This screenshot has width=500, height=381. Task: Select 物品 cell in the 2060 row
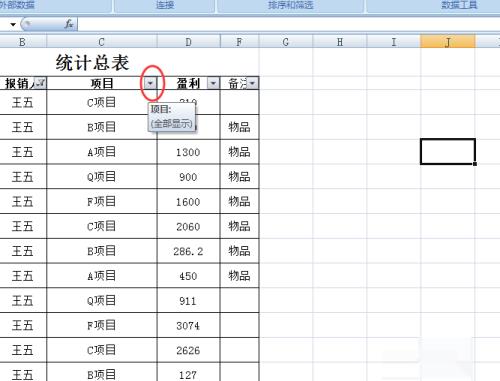point(239,226)
